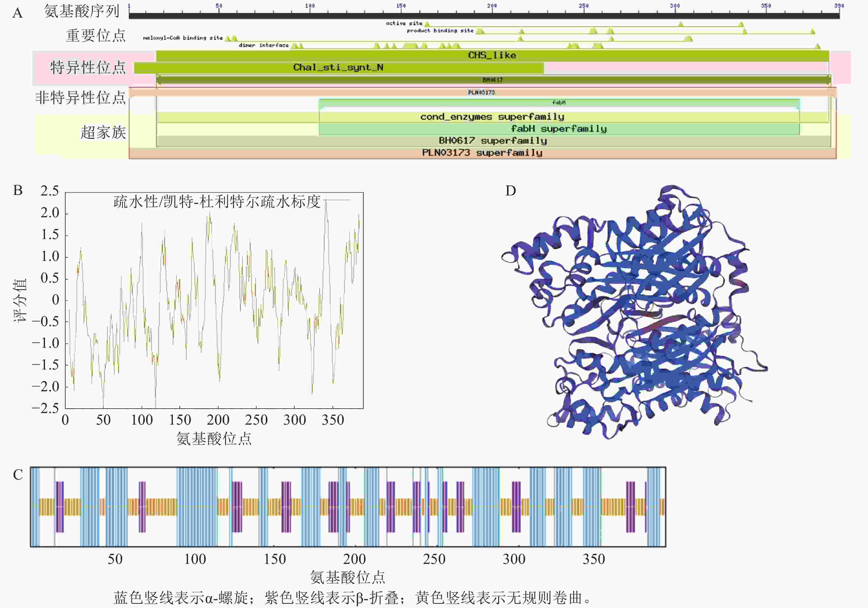
Task: Select the BH0617 superfamily bar
Action: click(493, 141)
